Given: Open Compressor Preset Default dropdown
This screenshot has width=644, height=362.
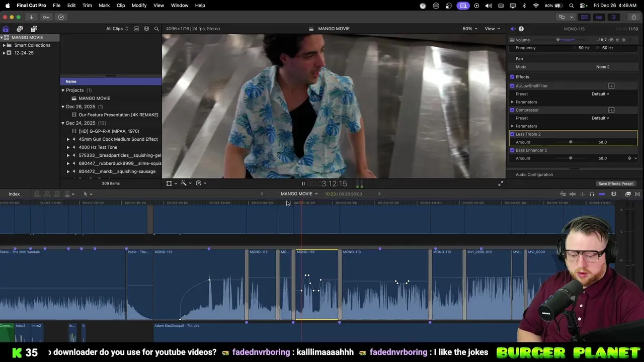Looking at the screenshot, I should [x=600, y=118].
